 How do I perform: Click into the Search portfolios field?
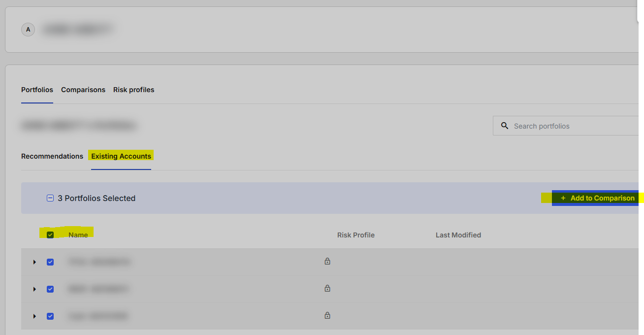[571, 126]
